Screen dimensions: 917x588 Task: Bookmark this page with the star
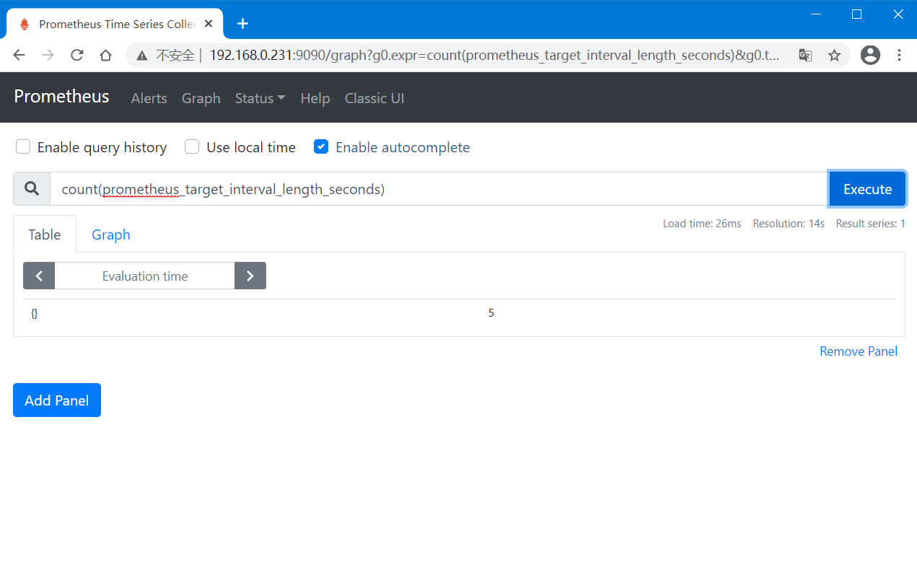(x=834, y=55)
